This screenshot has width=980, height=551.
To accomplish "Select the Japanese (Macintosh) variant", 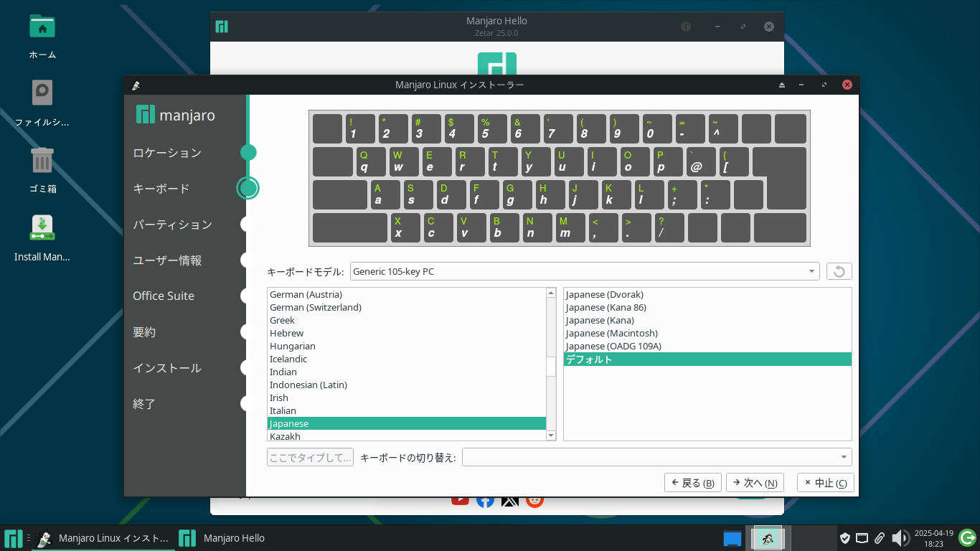I will pos(707,333).
